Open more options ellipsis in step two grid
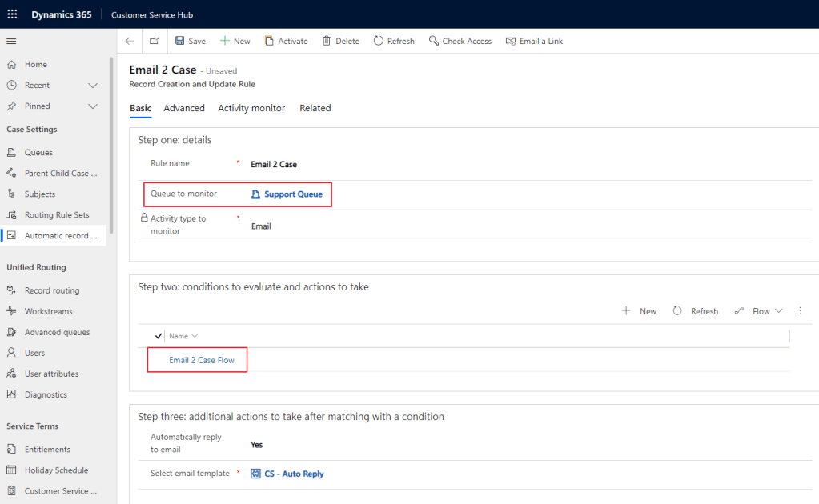This screenshot has width=819, height=504. coord(800,311)
